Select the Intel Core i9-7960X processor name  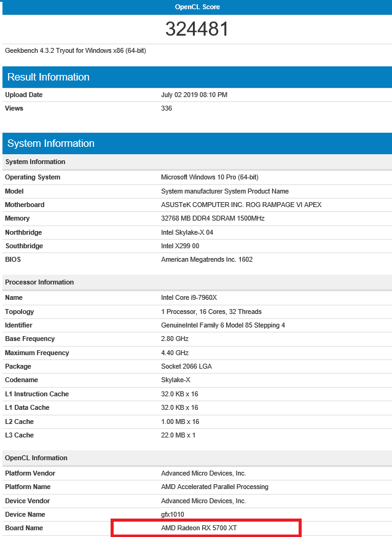coord(189,298)
